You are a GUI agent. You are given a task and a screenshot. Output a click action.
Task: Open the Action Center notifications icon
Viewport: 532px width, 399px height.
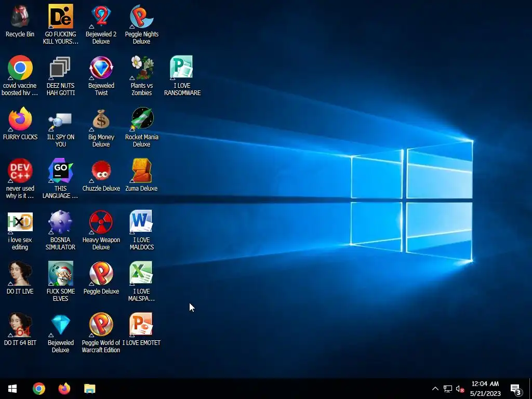click(x=516, y=389)
